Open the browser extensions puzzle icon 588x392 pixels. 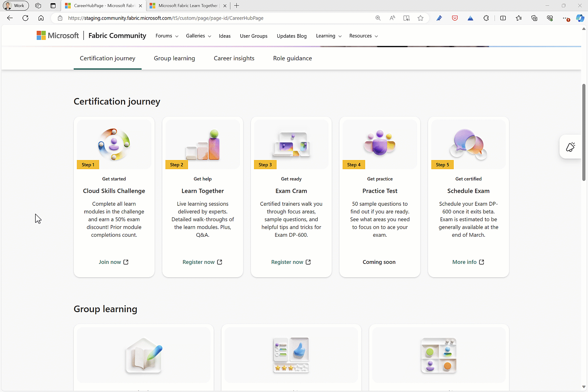486,18
